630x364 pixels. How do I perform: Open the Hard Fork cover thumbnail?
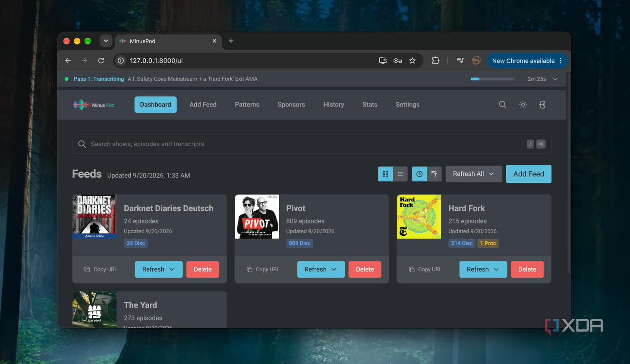419,217
